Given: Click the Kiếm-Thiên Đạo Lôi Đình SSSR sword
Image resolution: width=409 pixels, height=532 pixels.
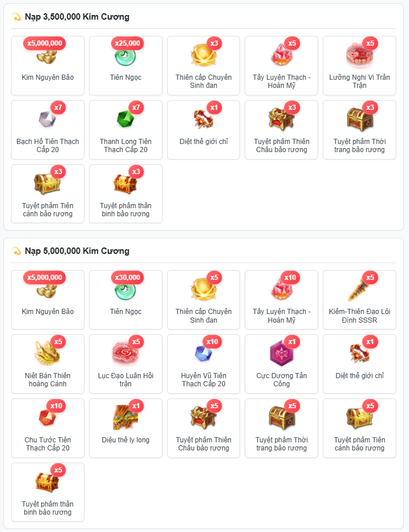Looking at the screenshot, I should click(x=358, y=290).
